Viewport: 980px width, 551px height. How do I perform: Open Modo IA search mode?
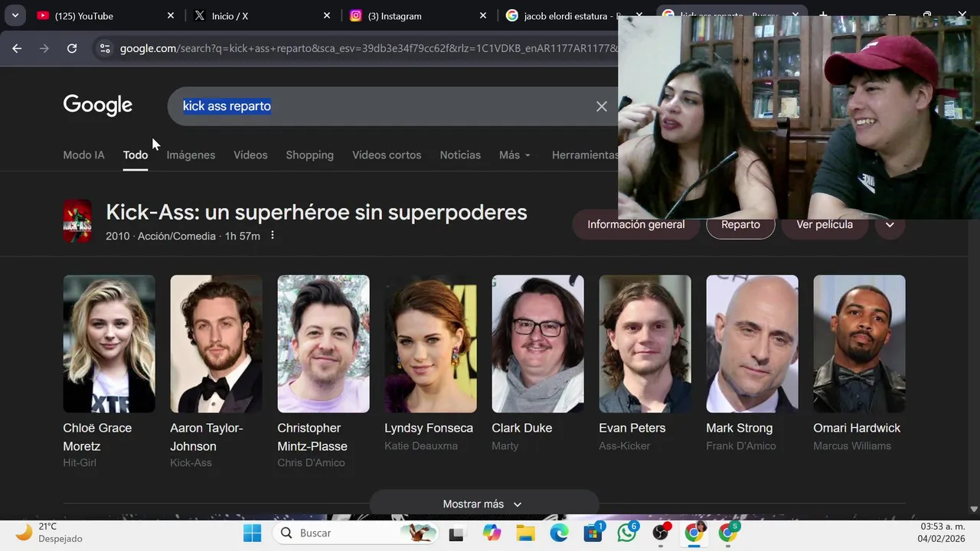[x=83, y=155]
